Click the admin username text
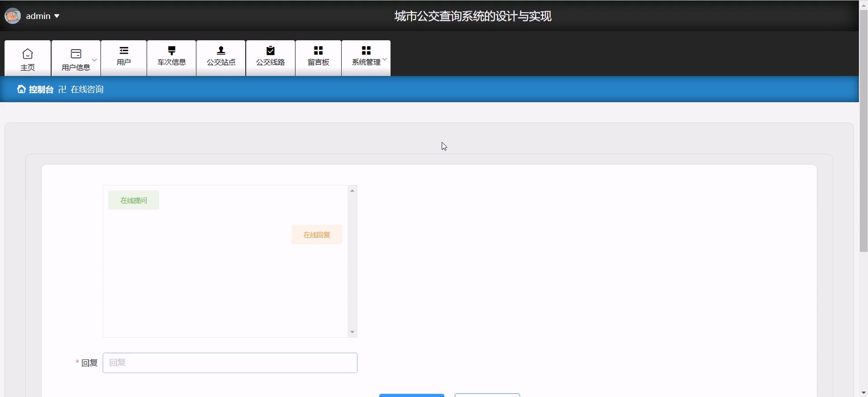Image resolution: width=868 pixels, height=397 pixels. pyautogui.click(x=38, y=16)
